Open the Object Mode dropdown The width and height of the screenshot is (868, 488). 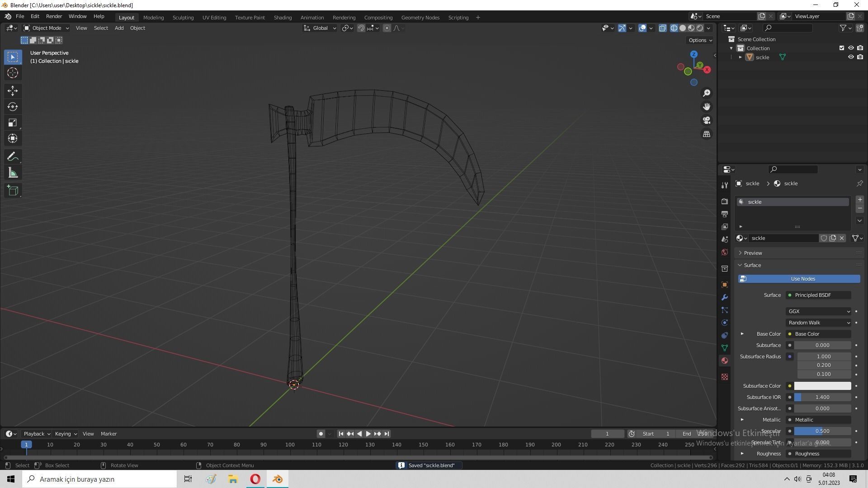[x=46, y=28]
